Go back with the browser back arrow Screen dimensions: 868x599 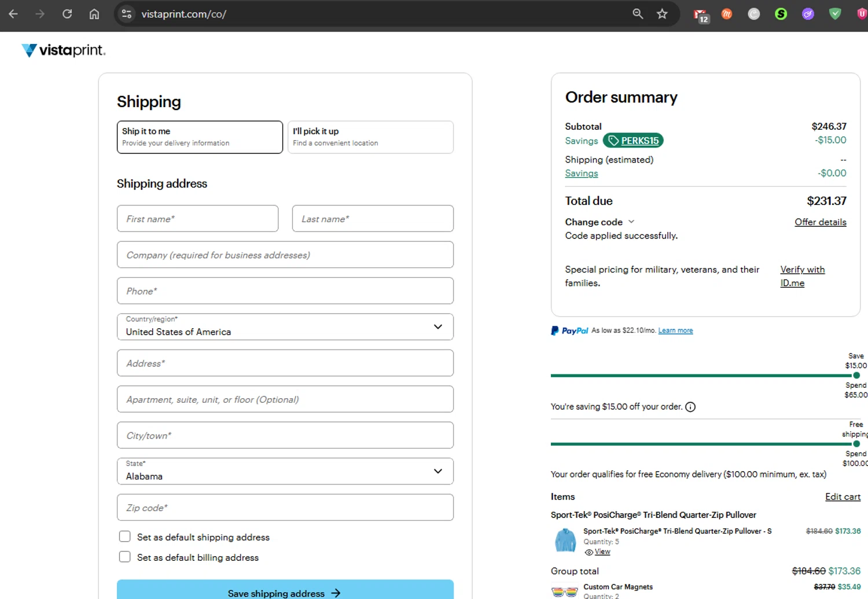pyautogui.click(x=13, y=14)
